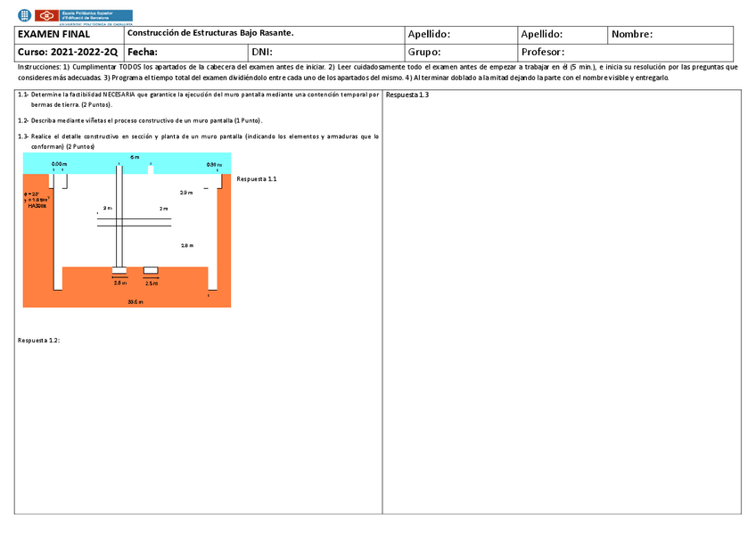Click inside the first Apellido field

pyautogui.click(x=459, y=34)
